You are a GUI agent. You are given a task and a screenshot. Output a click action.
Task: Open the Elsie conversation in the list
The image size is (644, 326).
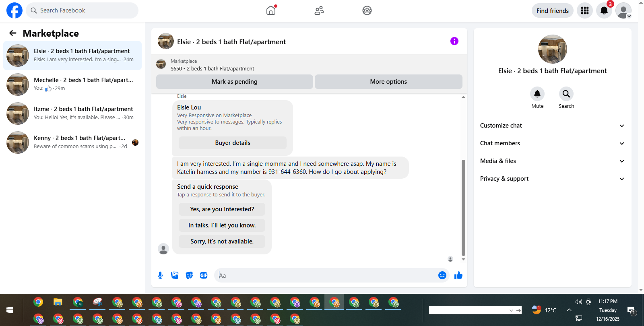coord(72,56)
